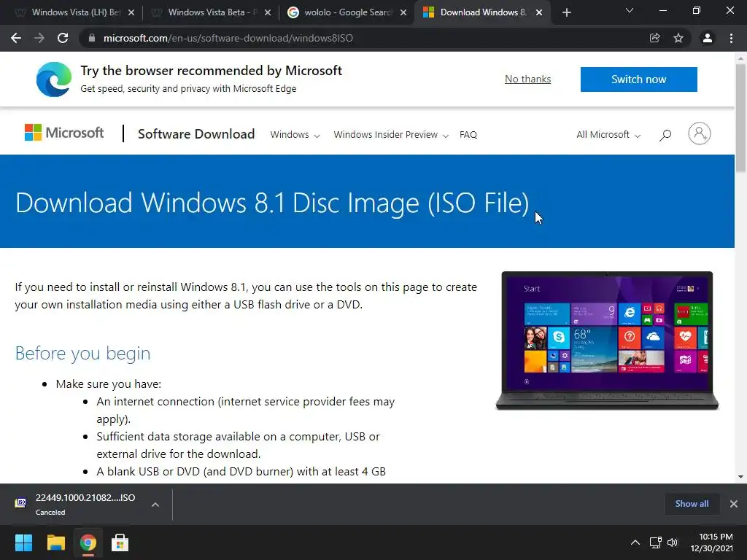Screen dimensions: 747x560
Task: Select the Download Windows 8.1 tab
Action: coord(483,12)
